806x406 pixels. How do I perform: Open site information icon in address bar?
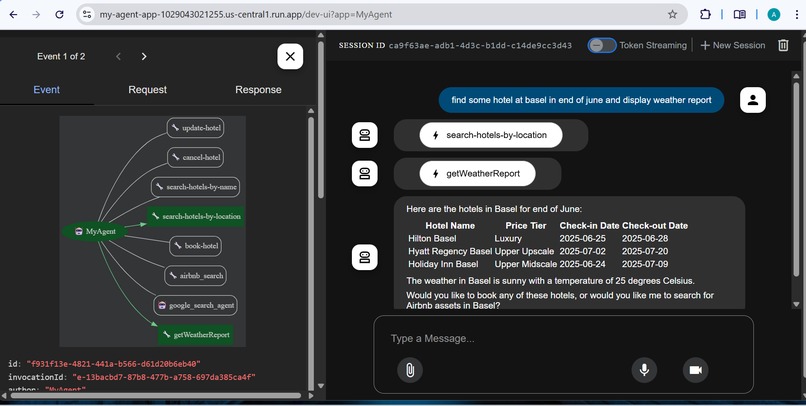(87, 14)
